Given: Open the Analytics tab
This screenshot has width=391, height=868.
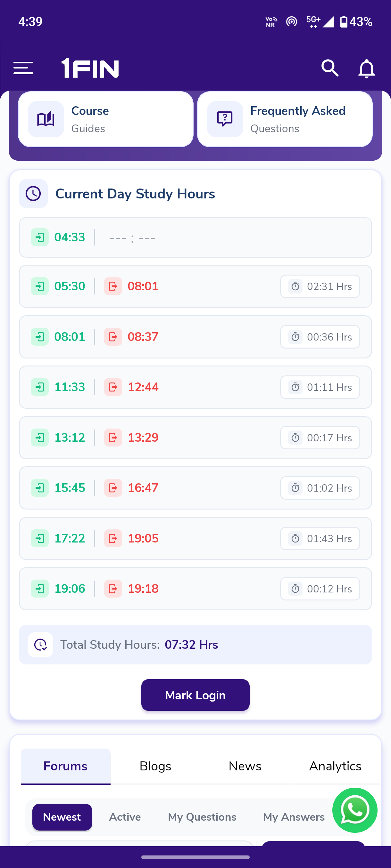Looking at the screenshot, I should (x=335, y=766).
